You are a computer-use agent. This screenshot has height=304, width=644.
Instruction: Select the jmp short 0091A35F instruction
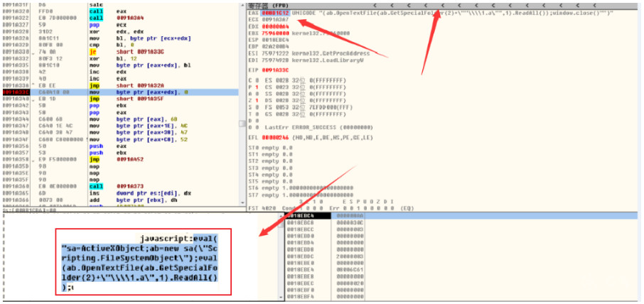click(119, 99)
